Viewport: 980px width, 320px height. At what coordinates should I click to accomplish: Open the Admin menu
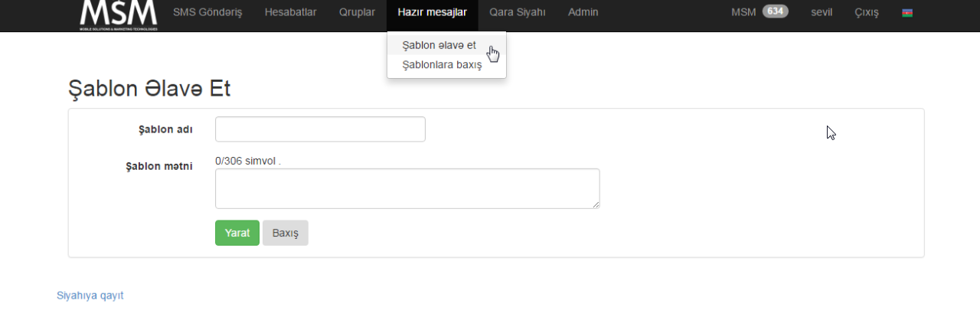pos(583,12)
